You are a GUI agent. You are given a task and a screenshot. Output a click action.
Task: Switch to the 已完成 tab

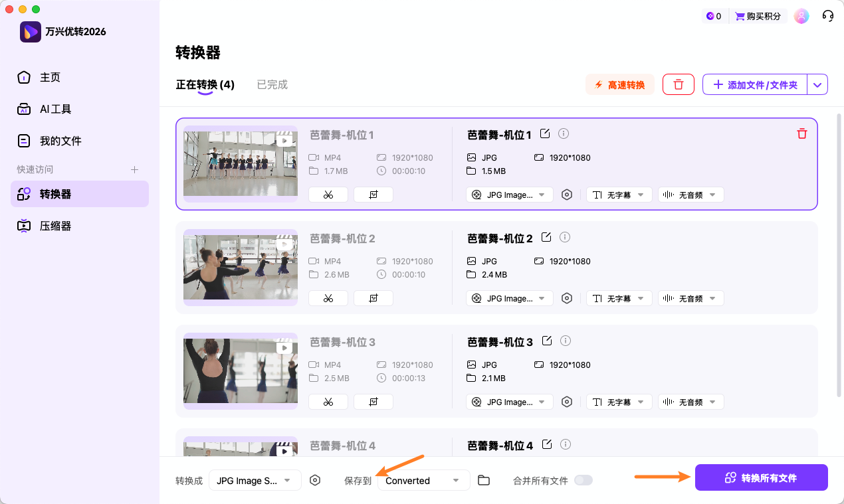click(272, 84)
